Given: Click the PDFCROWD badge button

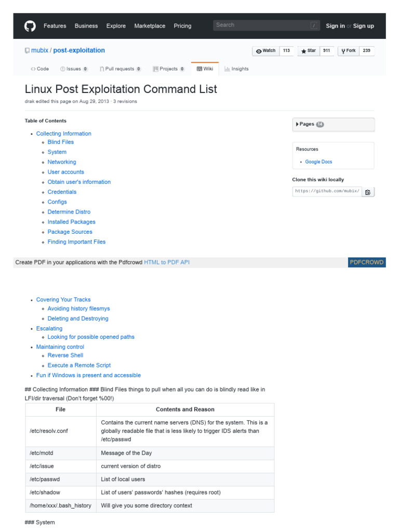Looking at the screenshot, I should pyautogui.click(x=367, y=262).
